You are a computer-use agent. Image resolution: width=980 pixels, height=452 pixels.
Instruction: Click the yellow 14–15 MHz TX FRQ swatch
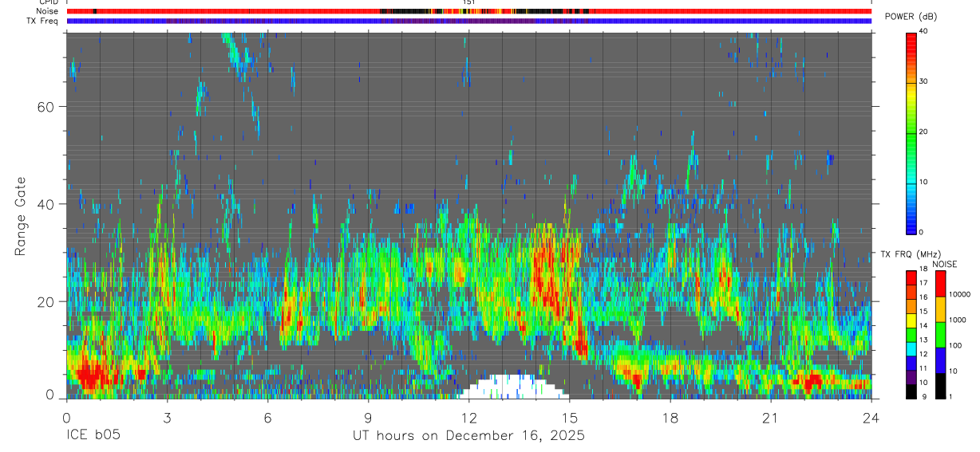(911, 320)
